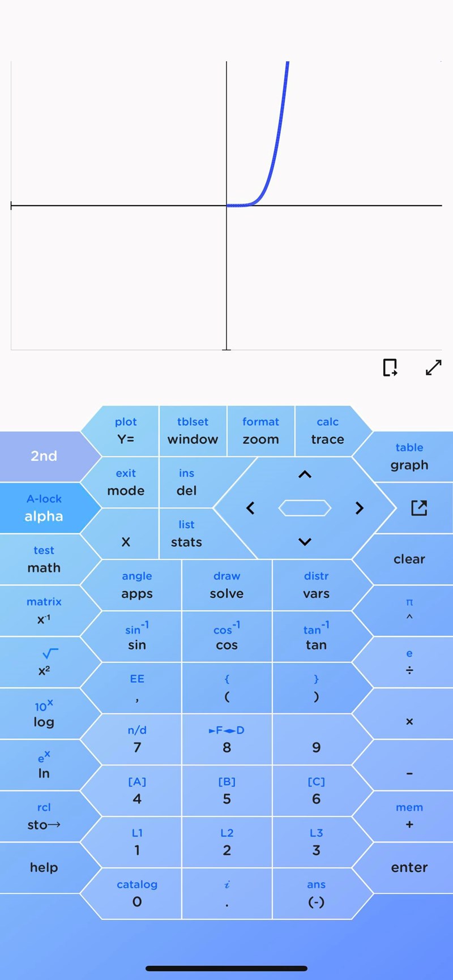This screenshot has height=980, width=453.
Task: Tap the rotate screen icon below graph
Action: [390, 368]
